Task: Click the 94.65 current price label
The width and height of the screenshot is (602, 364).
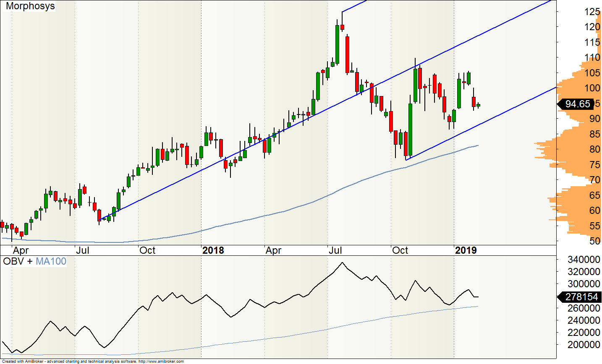Action: (x=577, y=104)
